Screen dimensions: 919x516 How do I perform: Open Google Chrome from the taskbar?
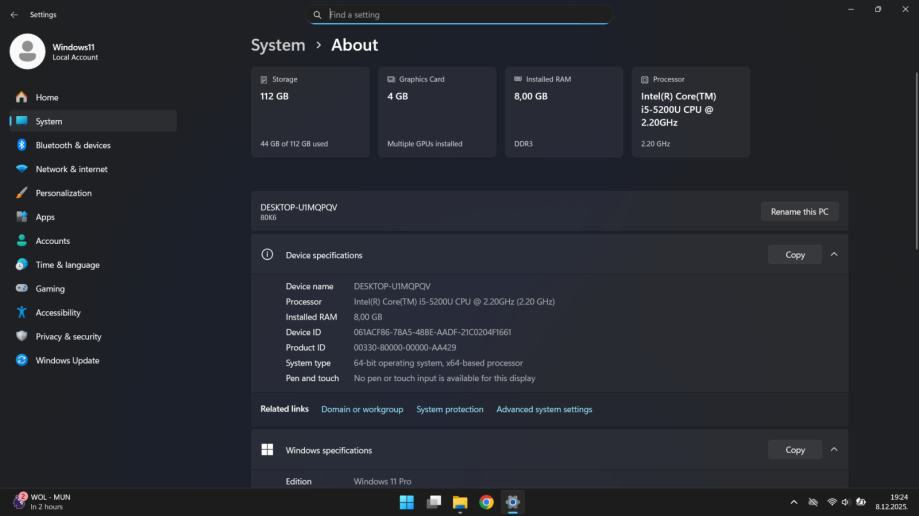(x=486, y=502)
